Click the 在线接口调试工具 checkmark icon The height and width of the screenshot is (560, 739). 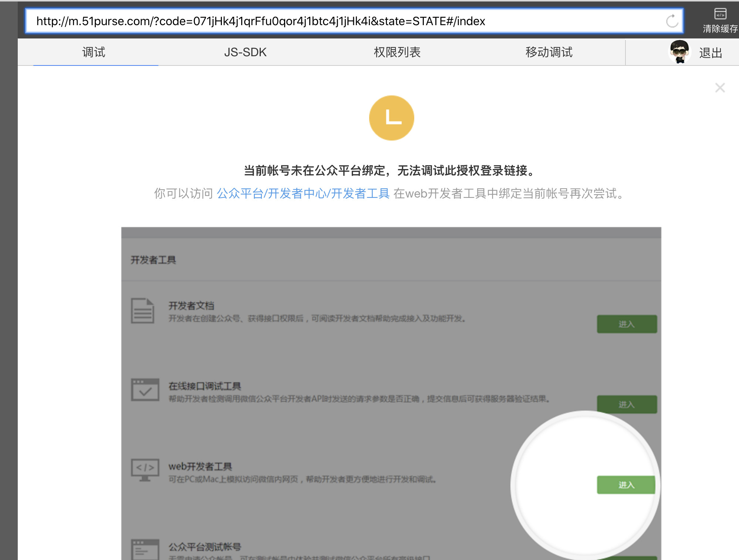pos(145,389)
